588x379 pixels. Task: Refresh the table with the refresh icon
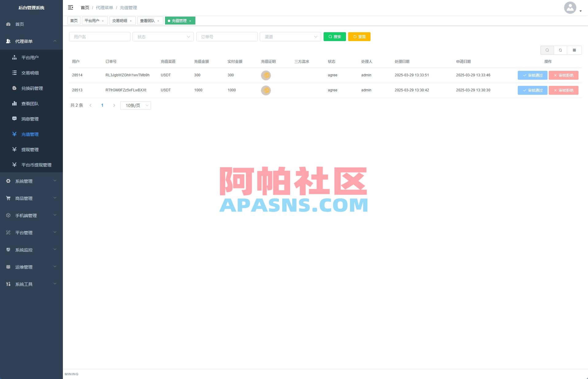[x=560, y=50]
